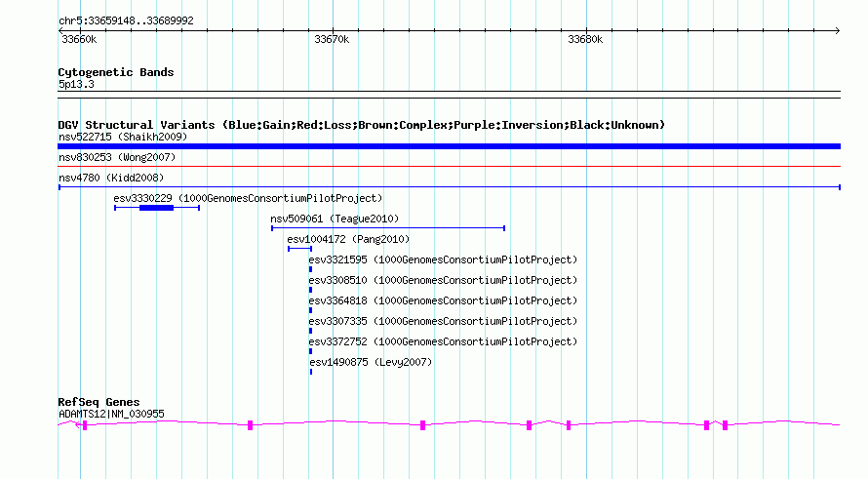Open the esv1490875 (Levy2007) variant label
868x479 pixels.
371,362
